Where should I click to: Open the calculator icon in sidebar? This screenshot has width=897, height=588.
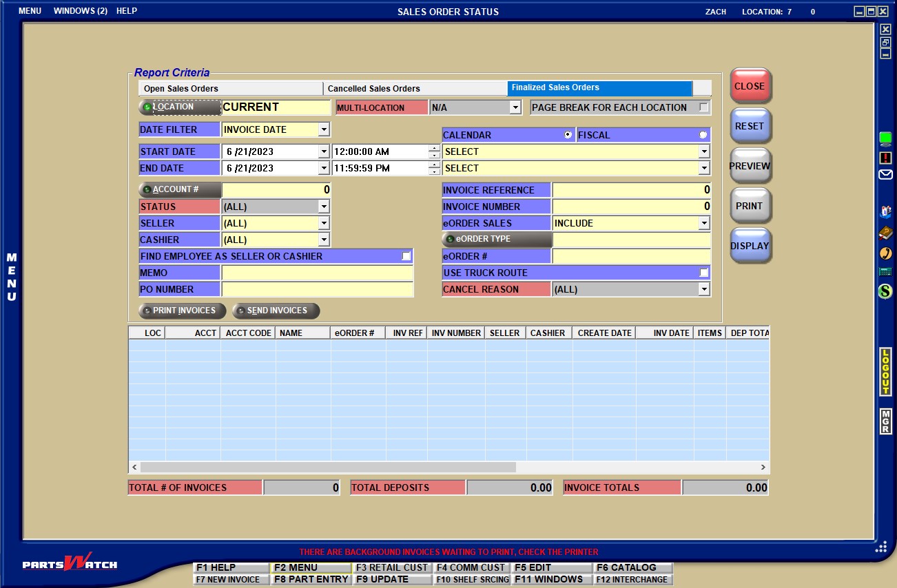click(x=885, y=272)
